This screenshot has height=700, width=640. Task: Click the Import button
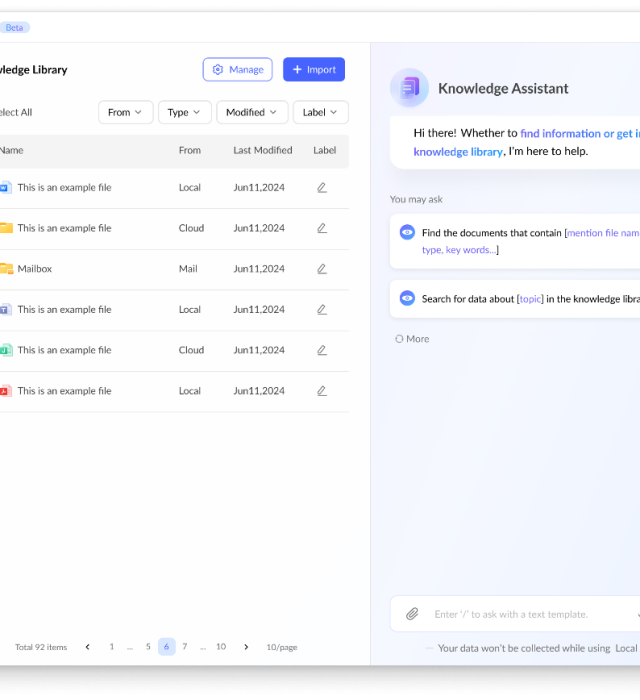[314, 70]
